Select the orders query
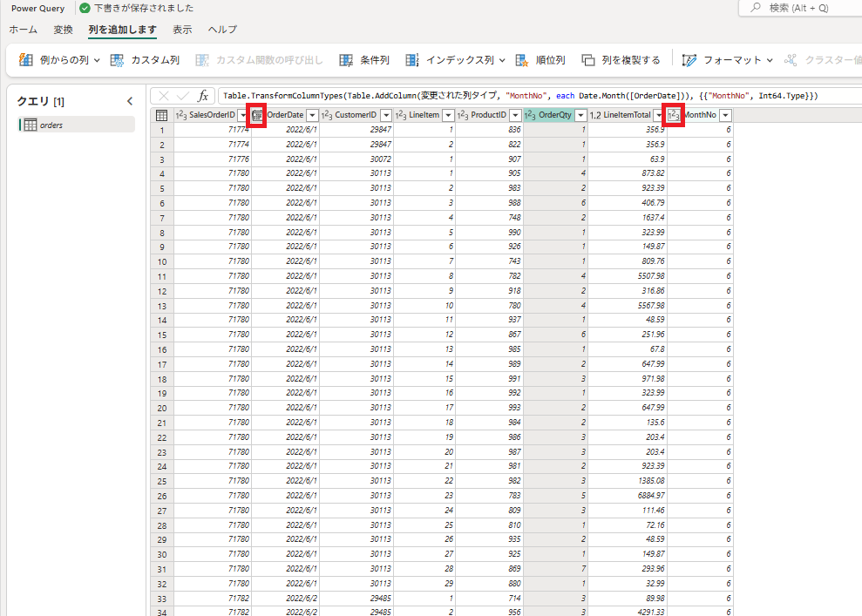 (77, 125)
